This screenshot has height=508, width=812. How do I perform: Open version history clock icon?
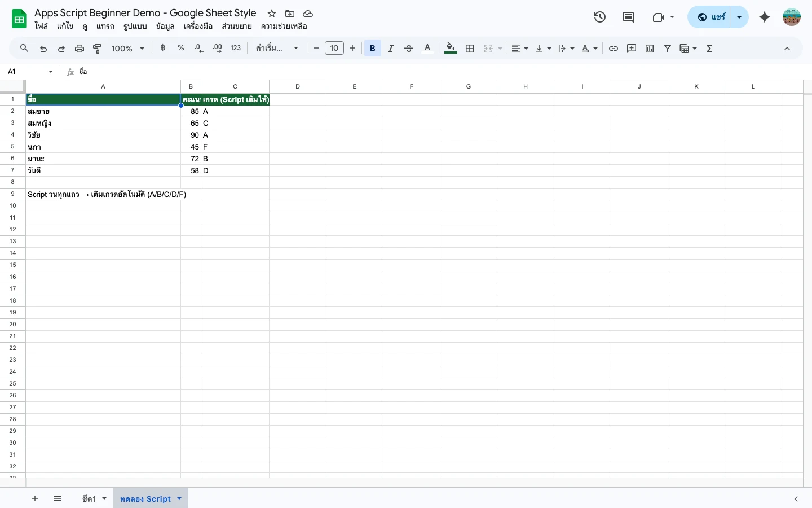pyautogui.click(x=600, y=17)
